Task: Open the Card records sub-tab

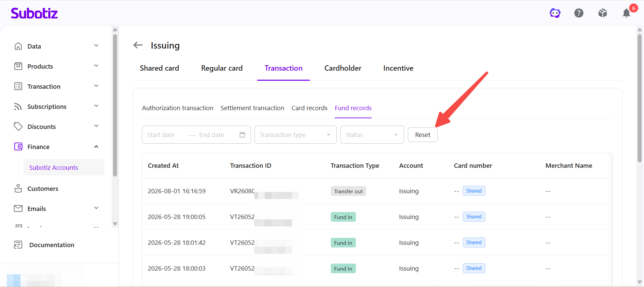Action: pos(309,108)
